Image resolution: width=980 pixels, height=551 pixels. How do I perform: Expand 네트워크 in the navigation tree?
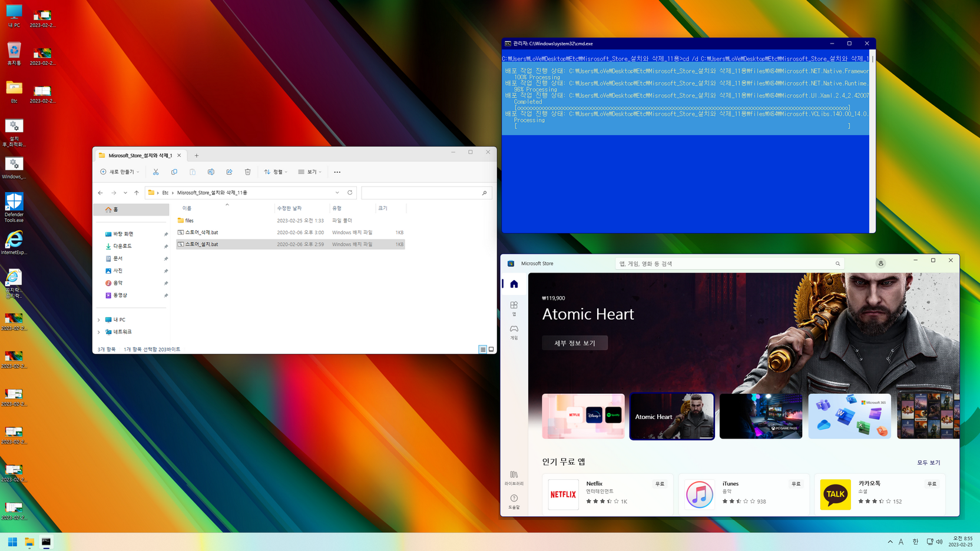(x=99, y=332)
